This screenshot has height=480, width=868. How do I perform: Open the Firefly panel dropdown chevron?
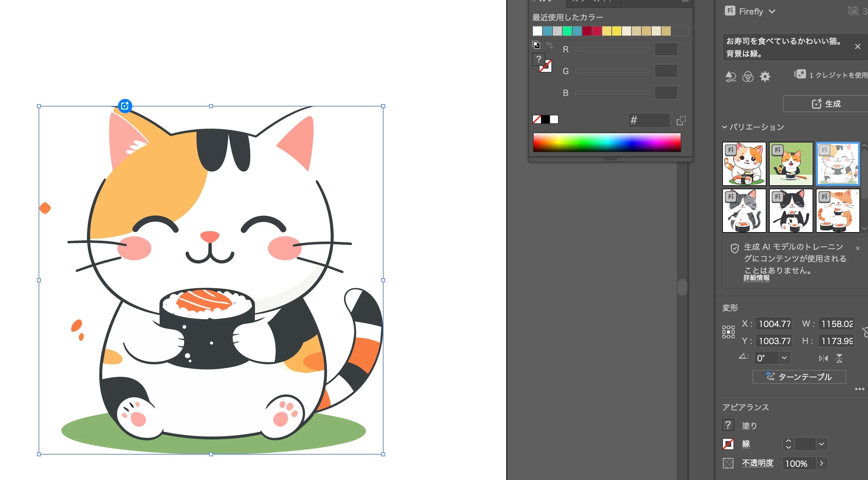click(772, 12)
